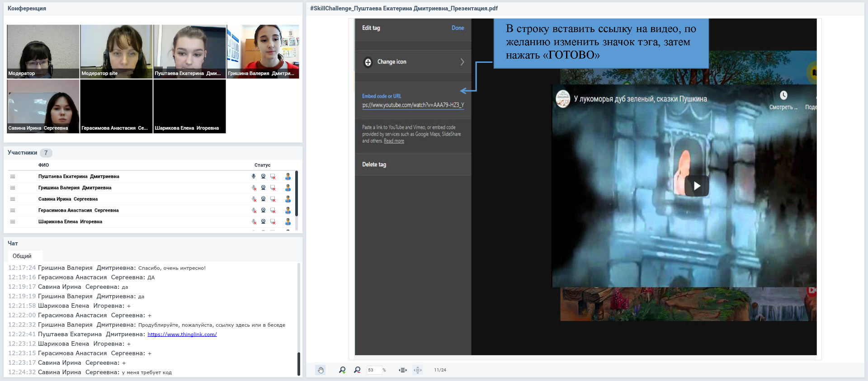This screenshot has width=868, height=381.
Task: Click the page indicator 11/24
Action: pyautogui.click(x=440, y=370)
